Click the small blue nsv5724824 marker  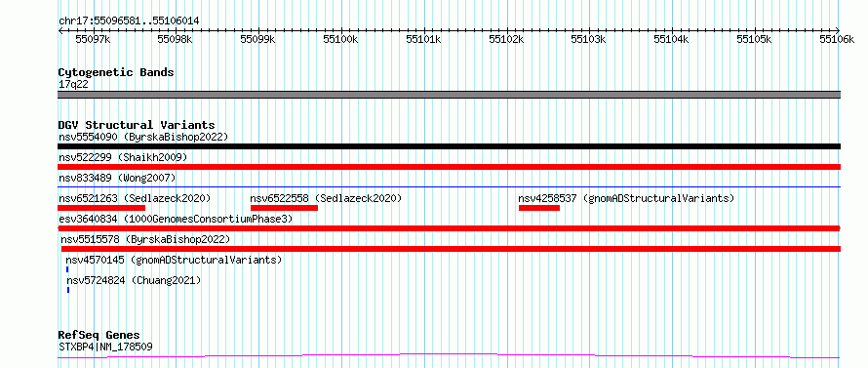click(68, 290)
